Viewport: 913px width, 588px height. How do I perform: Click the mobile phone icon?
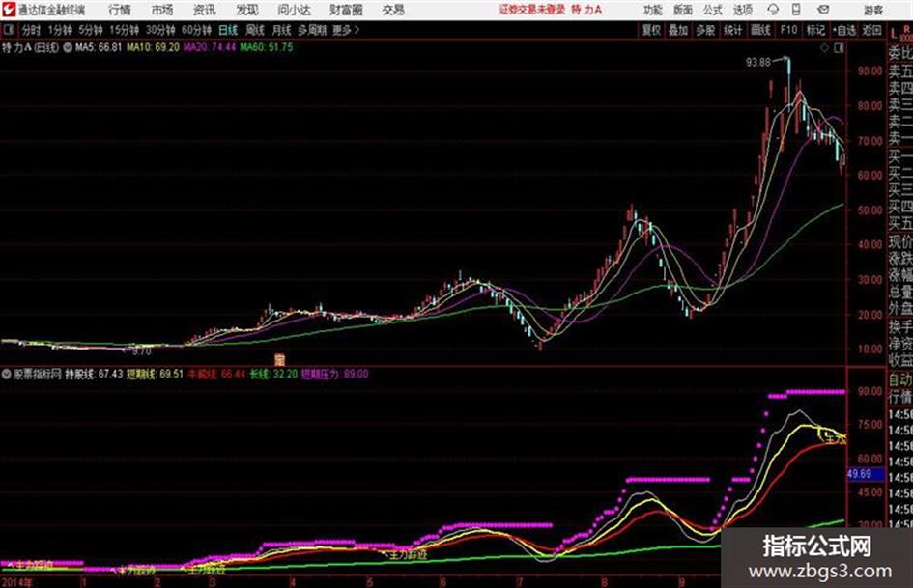click(x=796, y=10)
